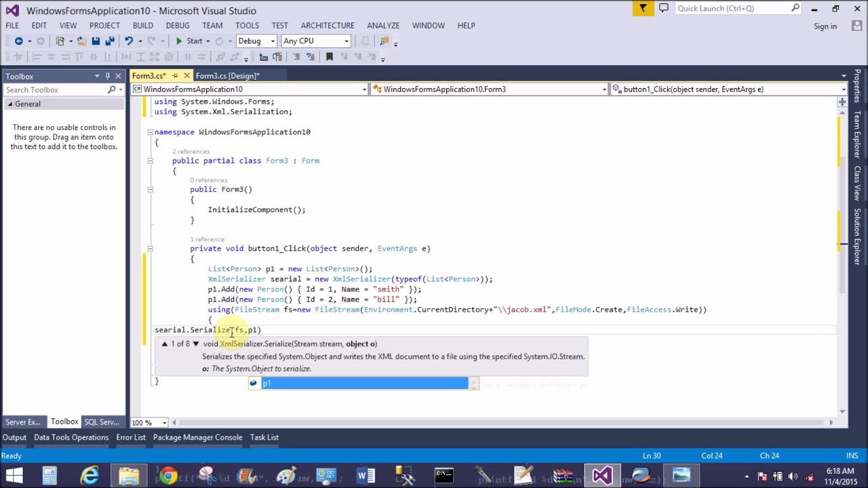Screen dimensions: 868x488
Task: Open the DEBUG menu
Action: [x=178, y=25]
